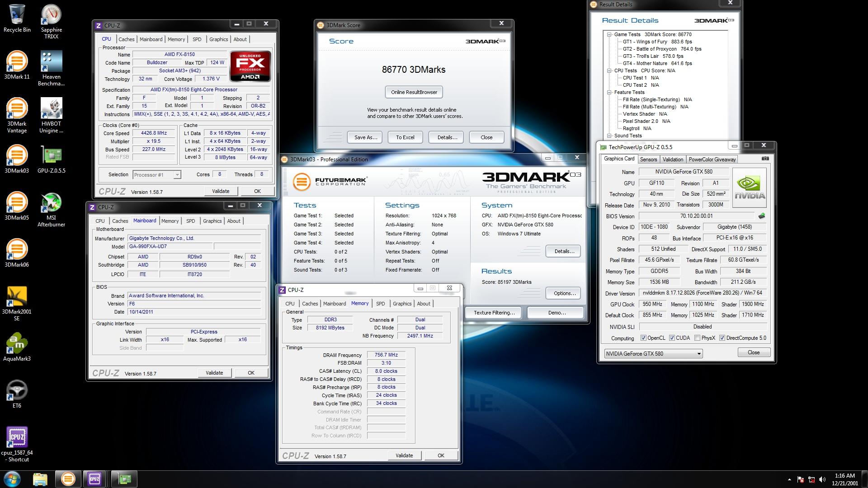This screenshot has width=868, height=488.
Task: Open the GPU-Z.0.5.5 desktop icon
Action: click(51, 159)
